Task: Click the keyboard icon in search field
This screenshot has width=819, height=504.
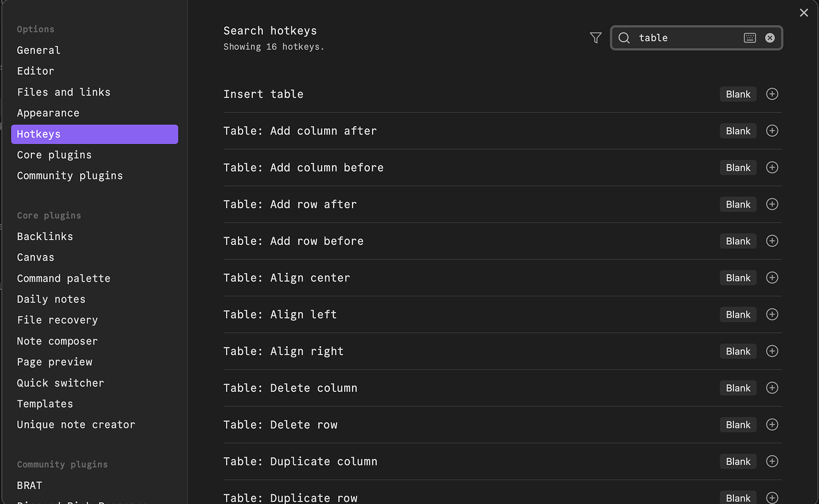Action: coord(750,38)
